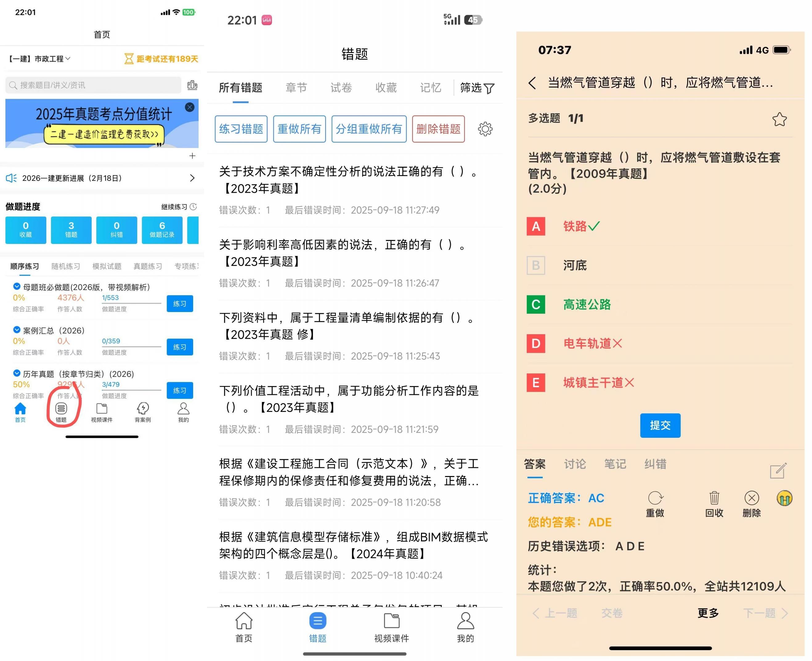The image size is (812, 661).
Task: Toggle answer option C 高速公路
Action: click(x=536, y=305)
